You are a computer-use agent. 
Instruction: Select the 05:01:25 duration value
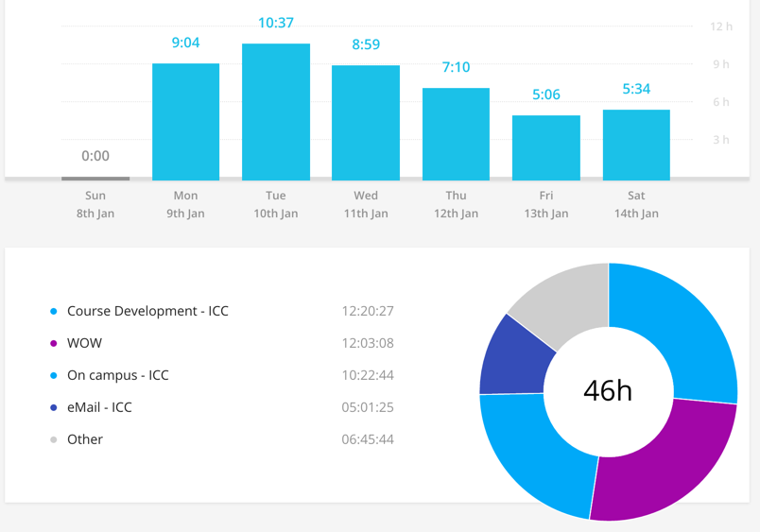point(368,407)
